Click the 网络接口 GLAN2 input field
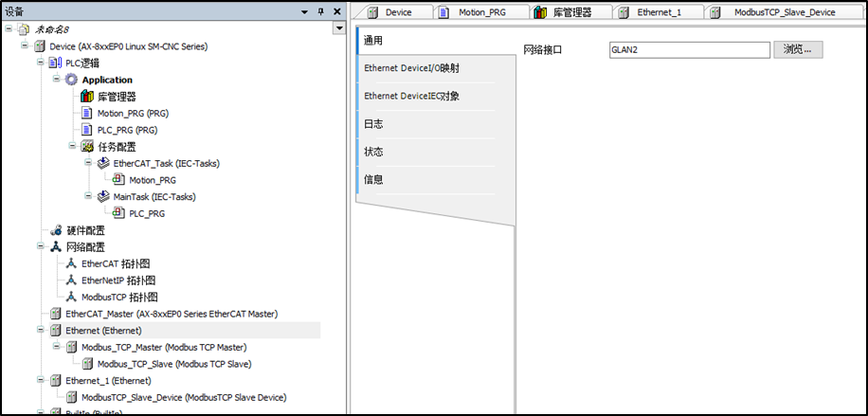Viewport: 868px width, 416px height. tap(689, 49)
